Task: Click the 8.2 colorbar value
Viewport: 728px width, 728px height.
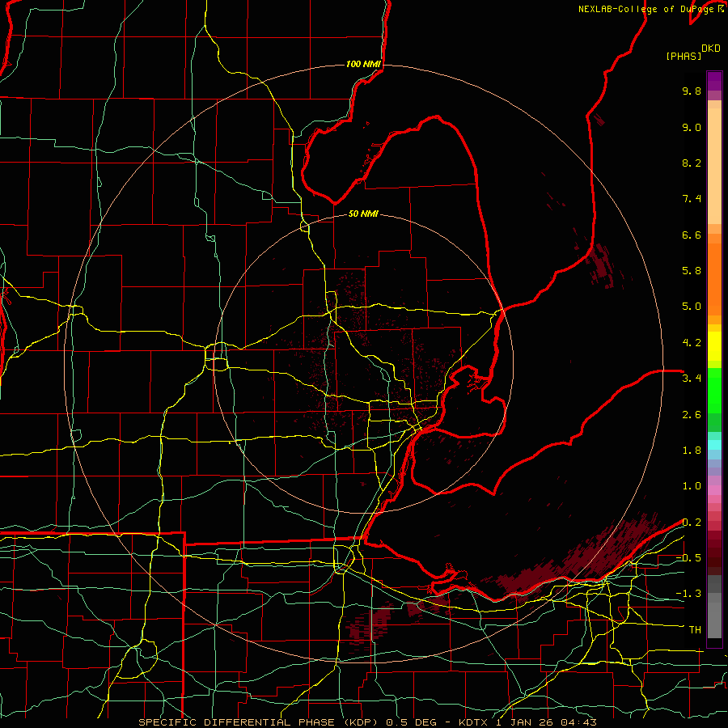Action: pyautogui.click(x=692, y=163)
